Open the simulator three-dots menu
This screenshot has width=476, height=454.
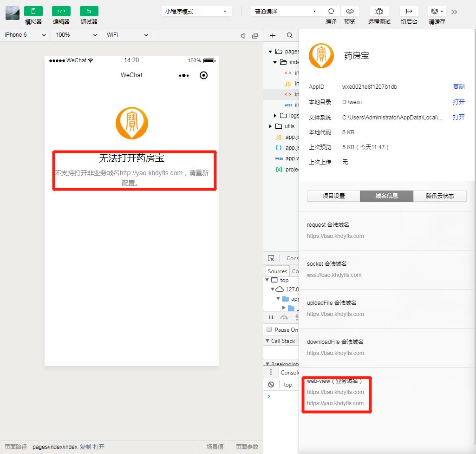183,75
